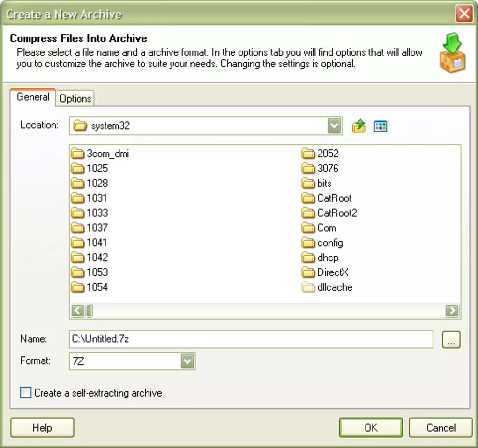Select the CatRoot2 folder icon
Image resolution: width=478 pixels, height=448 pixels.
coord(308,213)
